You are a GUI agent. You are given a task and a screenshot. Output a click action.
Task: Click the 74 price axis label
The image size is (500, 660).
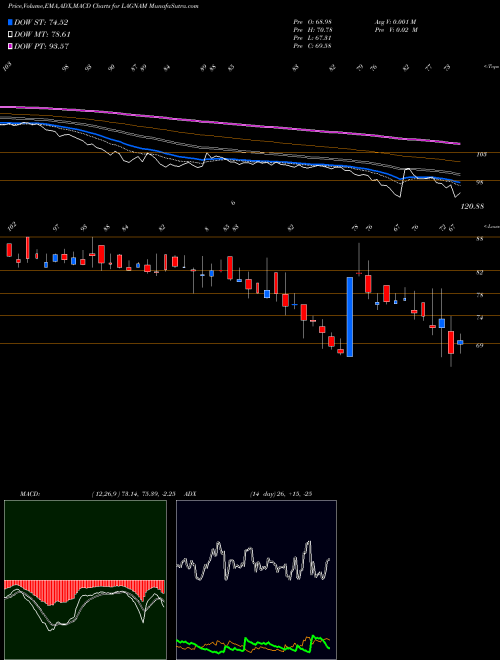[x=479, y=318]
